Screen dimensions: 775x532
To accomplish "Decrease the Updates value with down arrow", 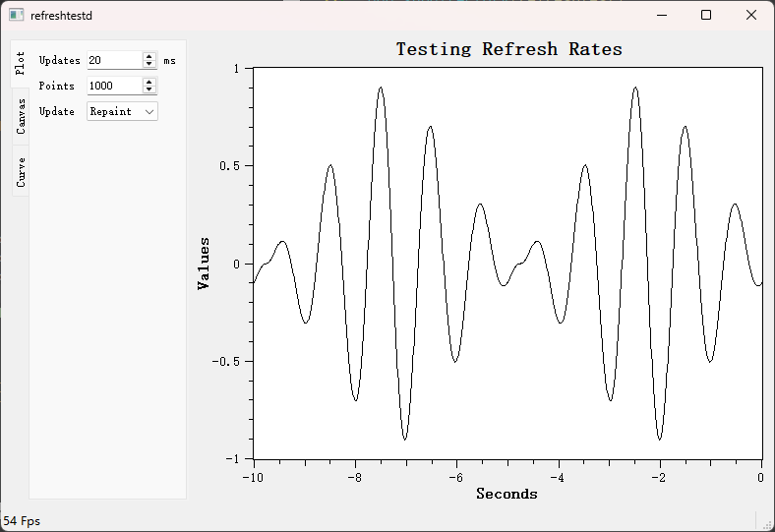I will (x=149, y=64).
